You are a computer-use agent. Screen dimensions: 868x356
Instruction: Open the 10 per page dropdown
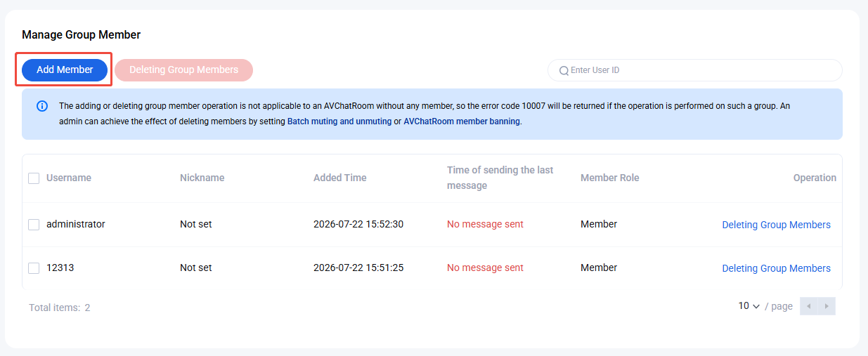pyautogui.click(x=749, y=306)
